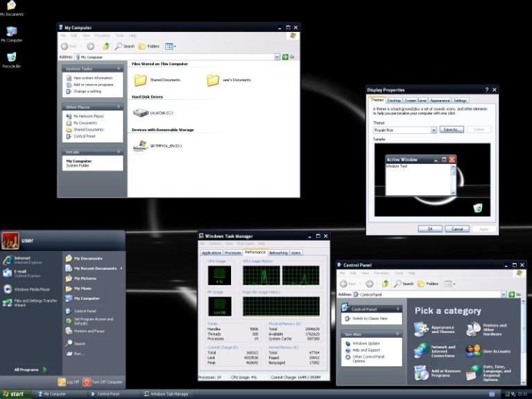532x399 pixels.
Task: Collapse System Tasks panel
Action: pos(119,69)
